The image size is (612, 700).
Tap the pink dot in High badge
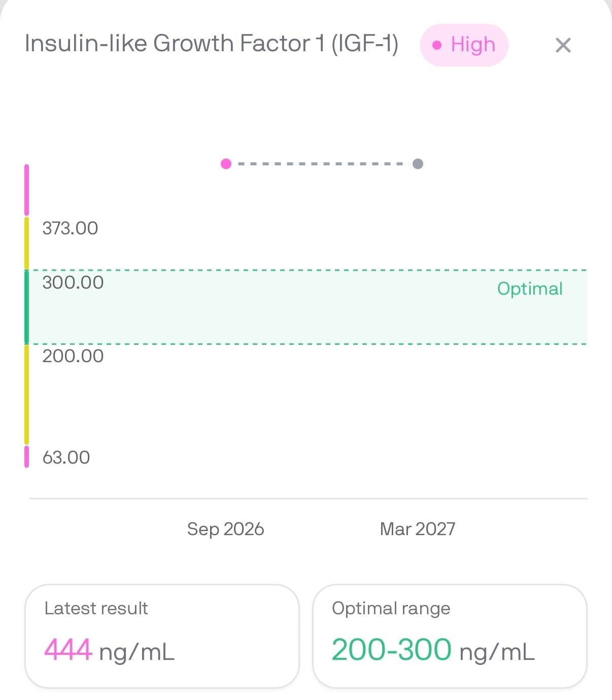click(x=436, y=45)
